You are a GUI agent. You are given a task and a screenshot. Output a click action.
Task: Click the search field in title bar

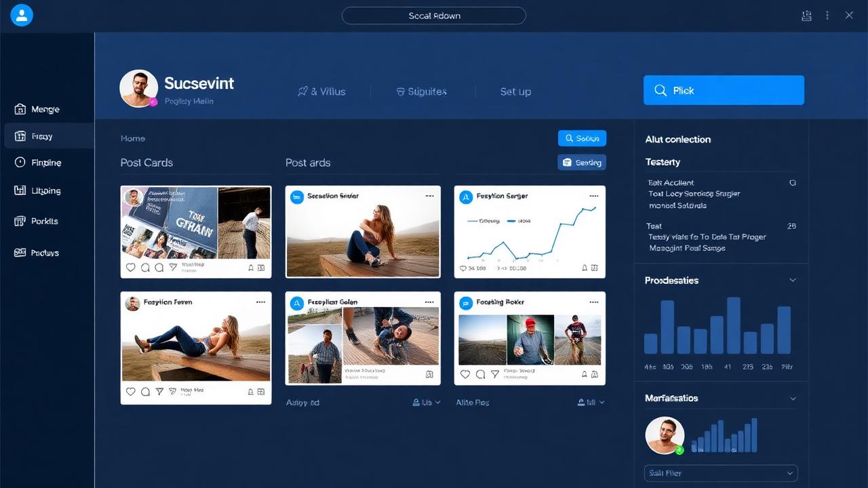[x=434, y=16]
